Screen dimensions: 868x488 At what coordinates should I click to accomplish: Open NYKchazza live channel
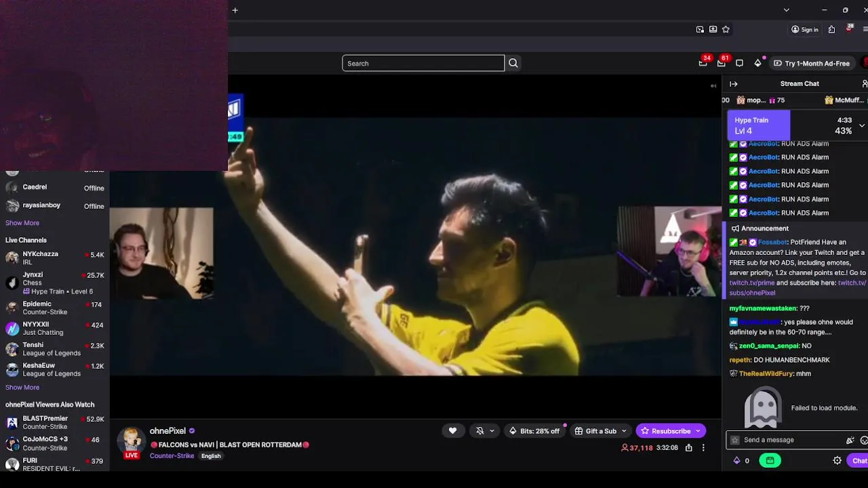(54, 258)
